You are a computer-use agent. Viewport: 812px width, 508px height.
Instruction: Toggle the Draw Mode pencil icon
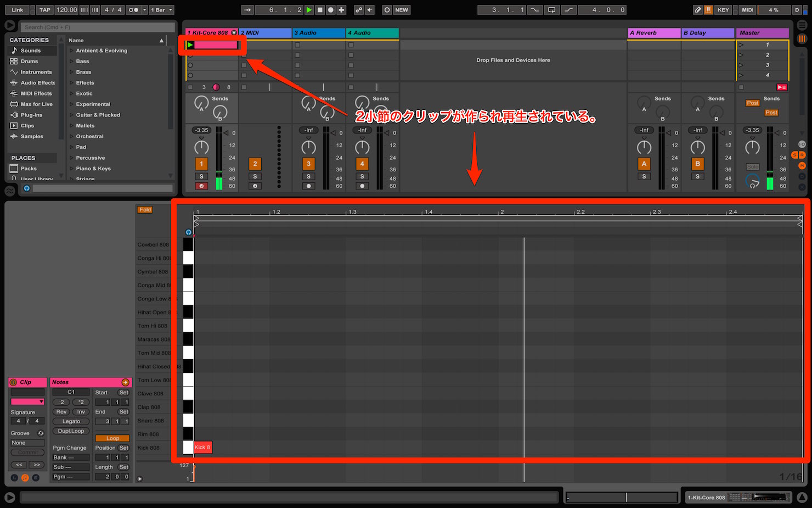[x=698, y=10]
